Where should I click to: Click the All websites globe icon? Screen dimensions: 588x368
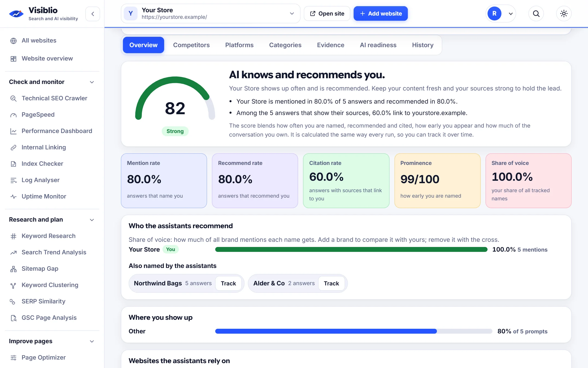coord(13,41)
